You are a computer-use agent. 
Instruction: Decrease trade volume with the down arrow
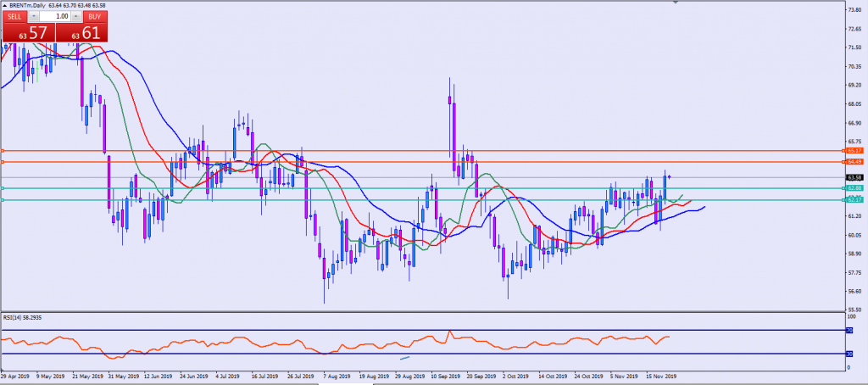(34, 16)
